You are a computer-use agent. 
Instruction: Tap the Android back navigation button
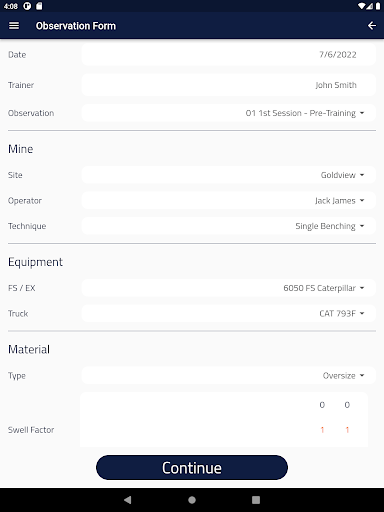click(128, 500)
